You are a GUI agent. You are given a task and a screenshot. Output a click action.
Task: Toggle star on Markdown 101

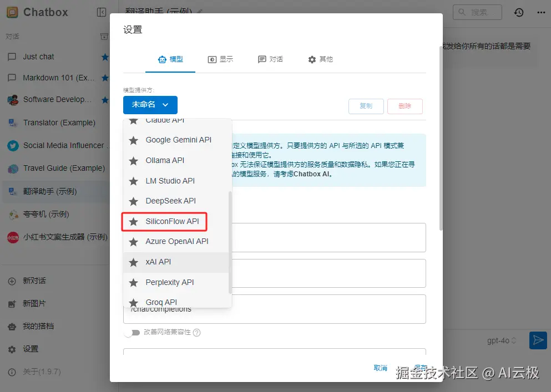105,78
